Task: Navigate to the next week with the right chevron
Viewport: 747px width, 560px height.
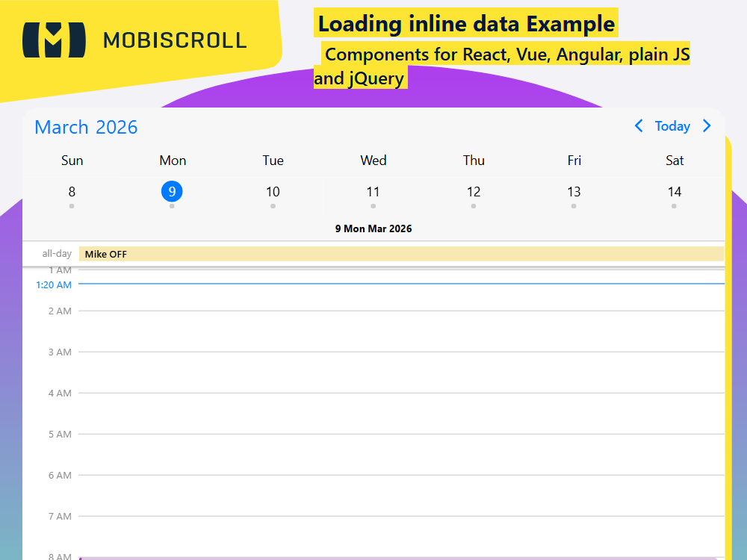Action: 707,126
